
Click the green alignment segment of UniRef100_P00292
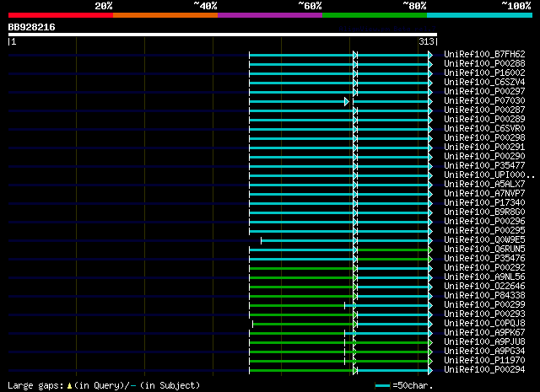301,268
